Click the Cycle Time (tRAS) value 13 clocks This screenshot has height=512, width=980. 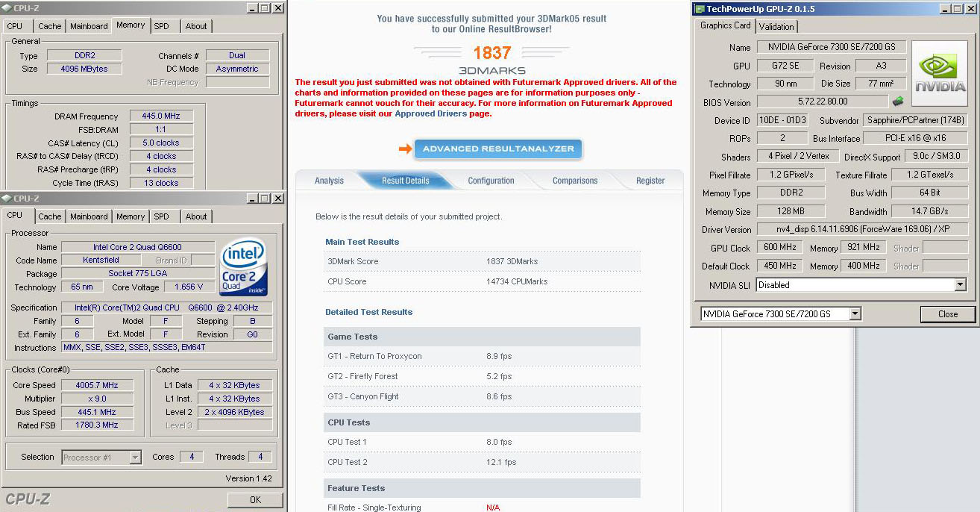[x=161, y=183]
